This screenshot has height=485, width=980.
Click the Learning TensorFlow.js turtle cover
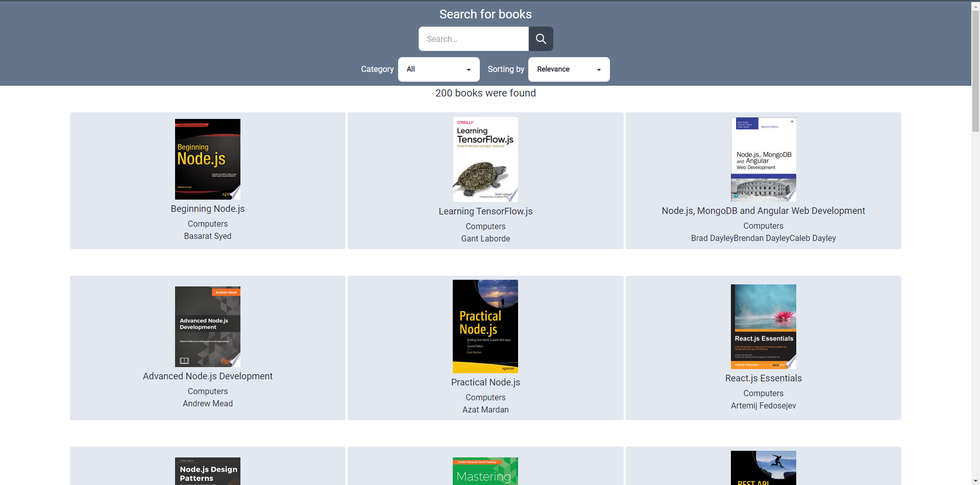485,159
